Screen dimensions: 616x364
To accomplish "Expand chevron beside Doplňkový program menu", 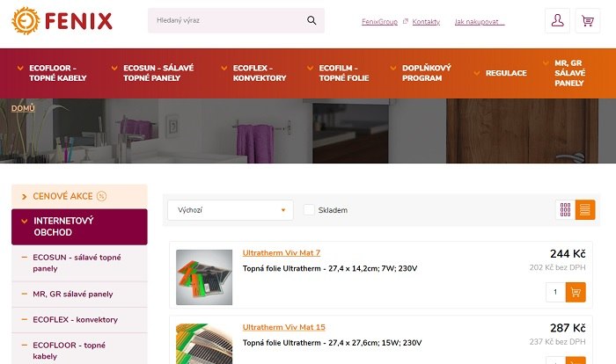I will (x=392, y=69).
